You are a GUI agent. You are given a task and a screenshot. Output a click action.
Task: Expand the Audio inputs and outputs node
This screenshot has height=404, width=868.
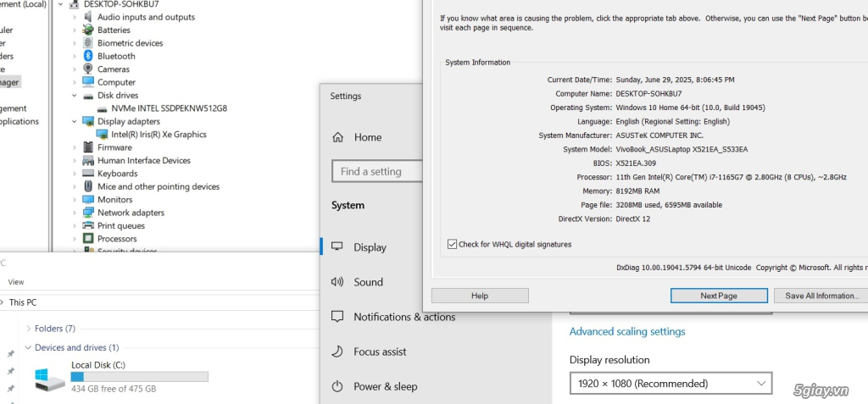point(75,17)
